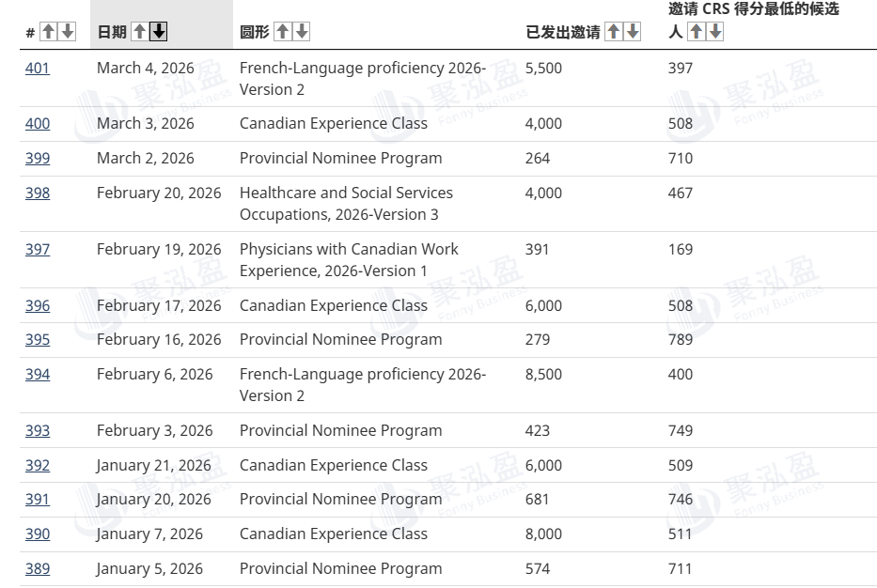Sort 日期 column descending with down arrow

pos(158,32)
